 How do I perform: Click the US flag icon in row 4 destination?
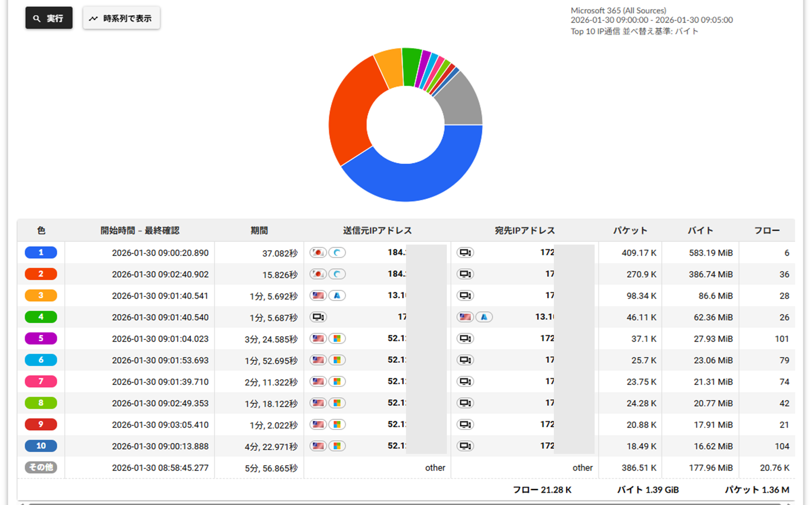(x=465, y=317)
